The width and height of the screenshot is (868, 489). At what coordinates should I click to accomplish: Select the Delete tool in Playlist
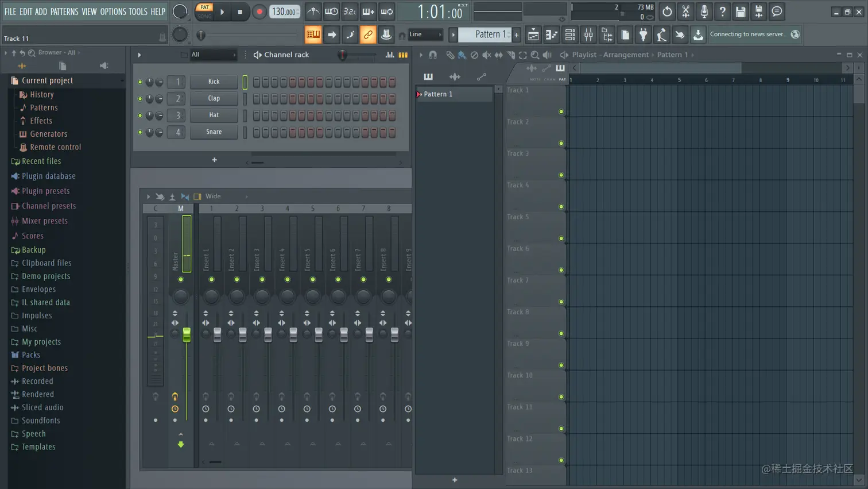pyautogui.click(x=474, y=55)
